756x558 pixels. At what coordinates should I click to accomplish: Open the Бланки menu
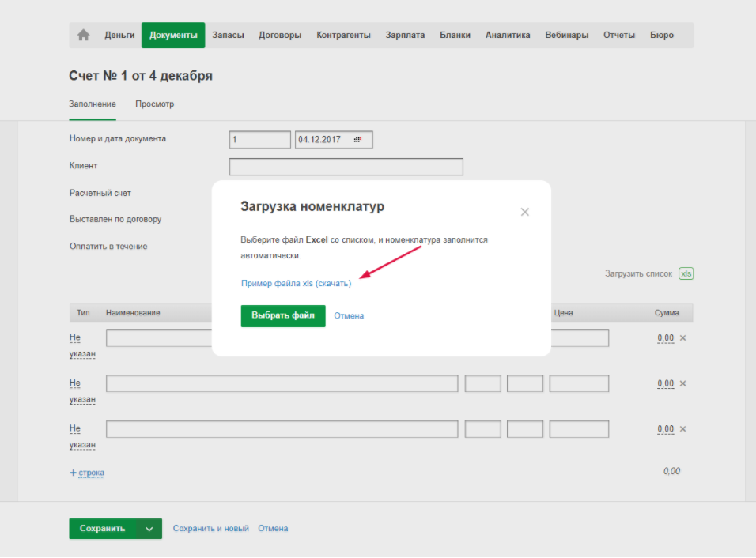click(455, 36)
